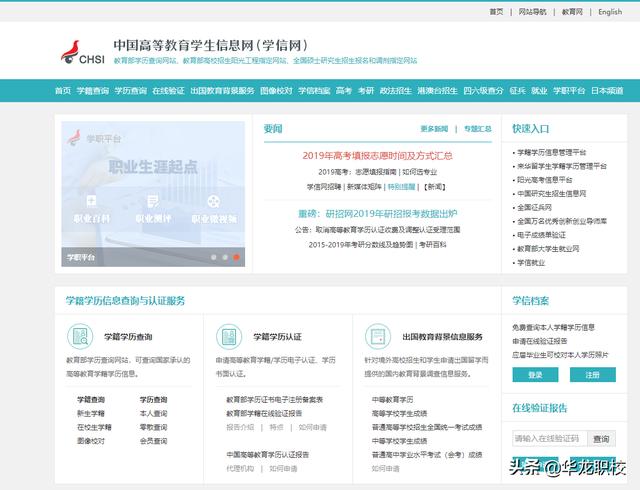Open 征兵 in the navigation bar

pos(518,91)
